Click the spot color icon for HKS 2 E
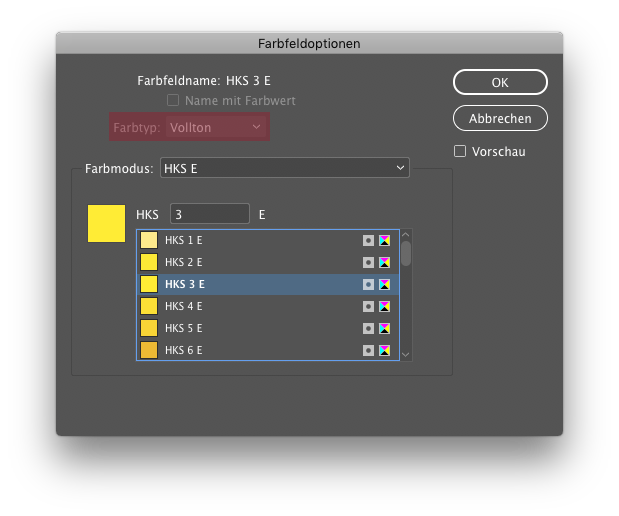Image resolution: width=619 pixels, height=516 pixels. pos(368,263)
